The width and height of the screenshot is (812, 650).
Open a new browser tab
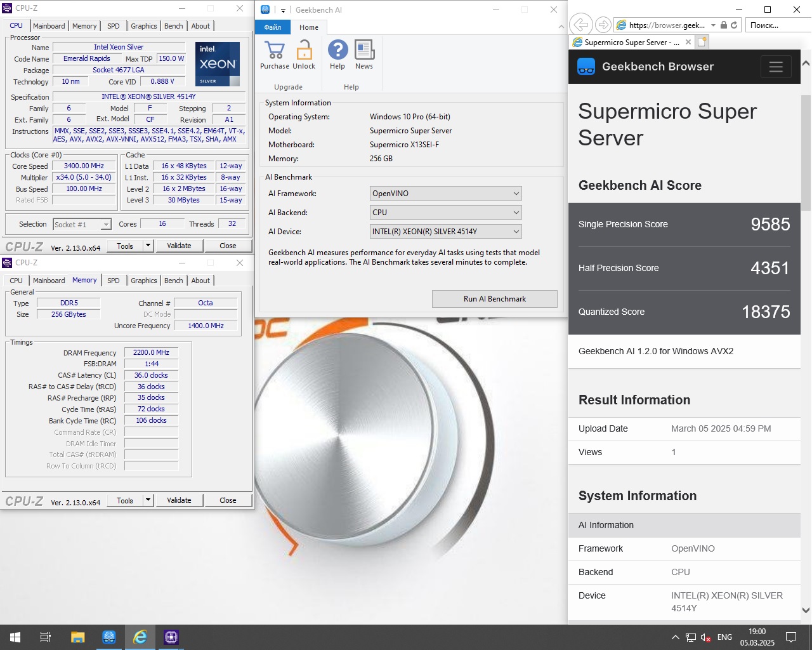[x=702, y=42]
